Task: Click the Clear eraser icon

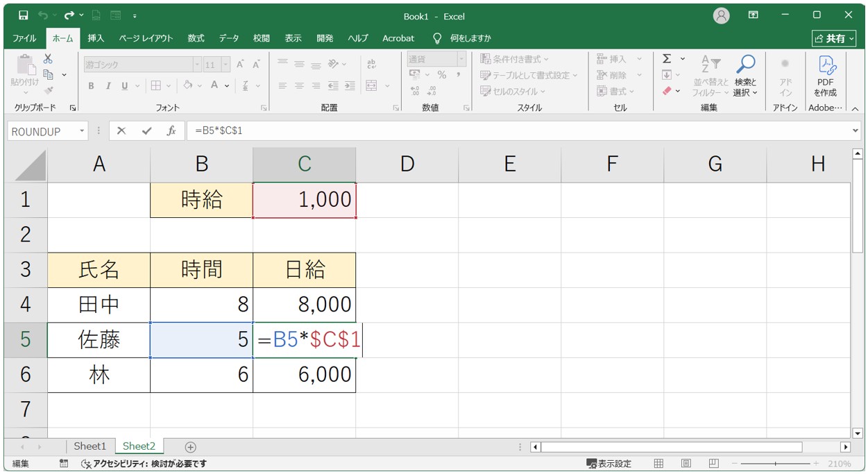Action: pos(667,91)
